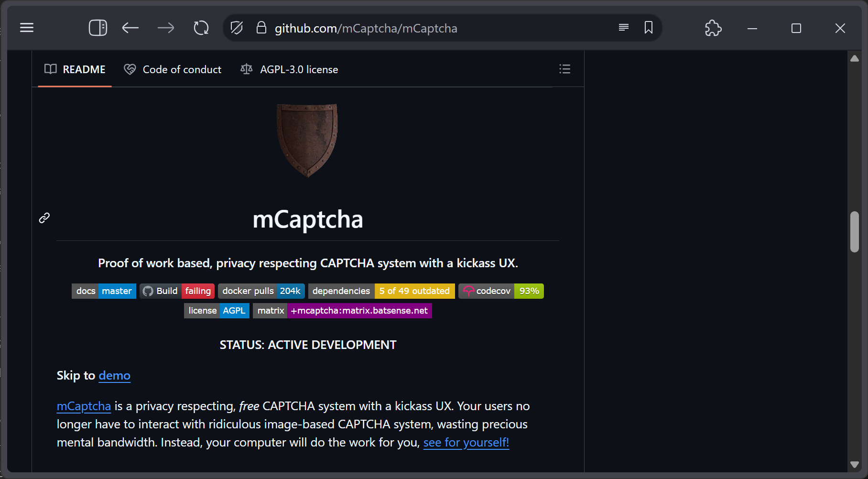Toggle the sidebar panel icon
Screen dimensions: 868x479
click(x=98, y=28)
